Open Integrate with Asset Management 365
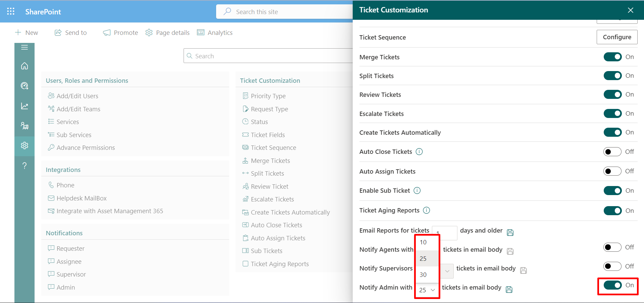Viewport: 644px width, 303px height. [105, 211]
